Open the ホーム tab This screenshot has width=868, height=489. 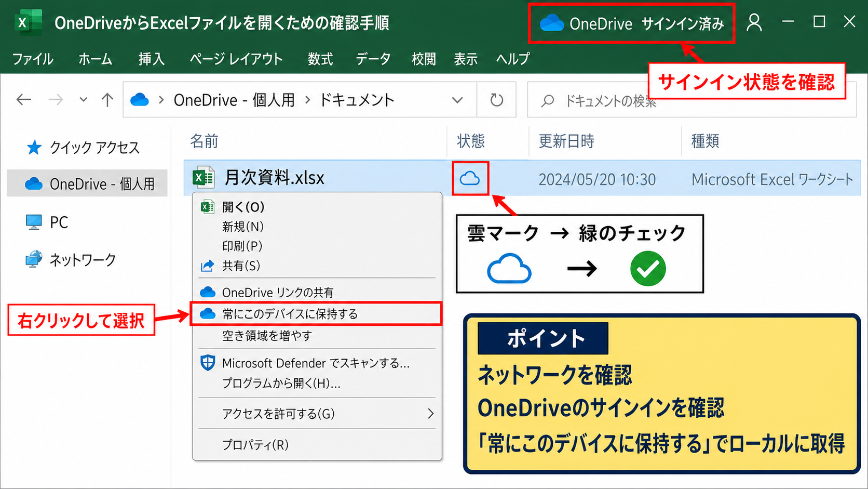95,59
